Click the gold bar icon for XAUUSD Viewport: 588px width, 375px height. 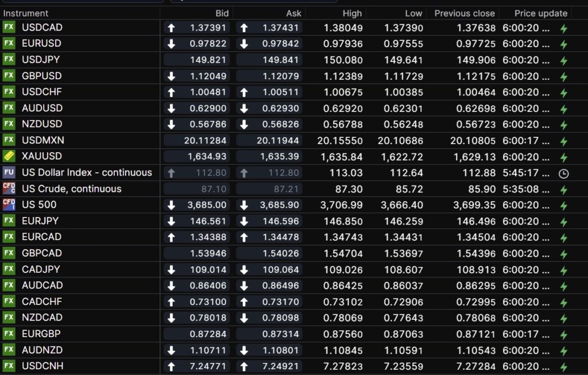(9, 156)
